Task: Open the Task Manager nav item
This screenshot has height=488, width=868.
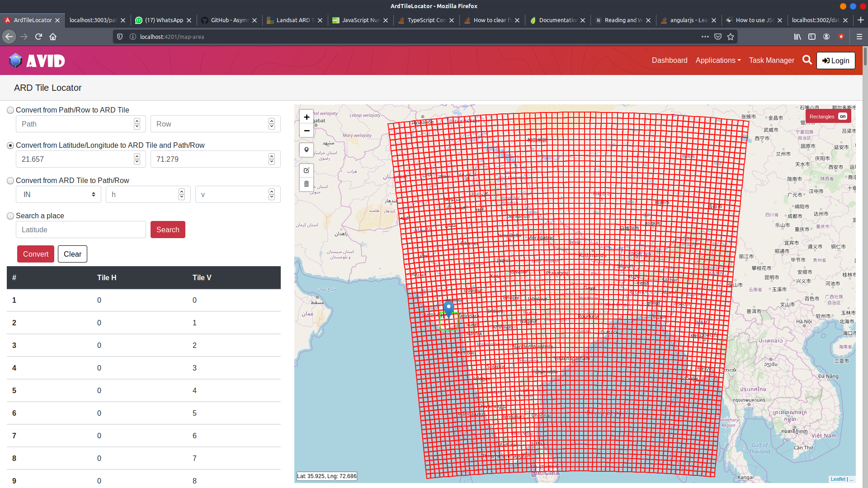Action: 771,60
